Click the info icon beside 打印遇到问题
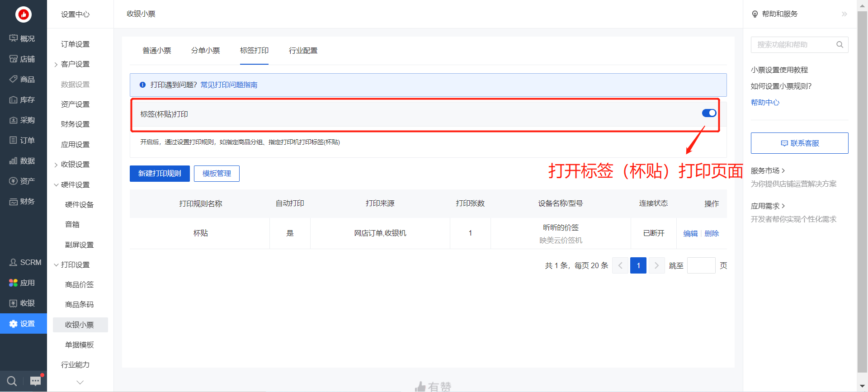This screenshot has width=868, height=392. point(142,85)
